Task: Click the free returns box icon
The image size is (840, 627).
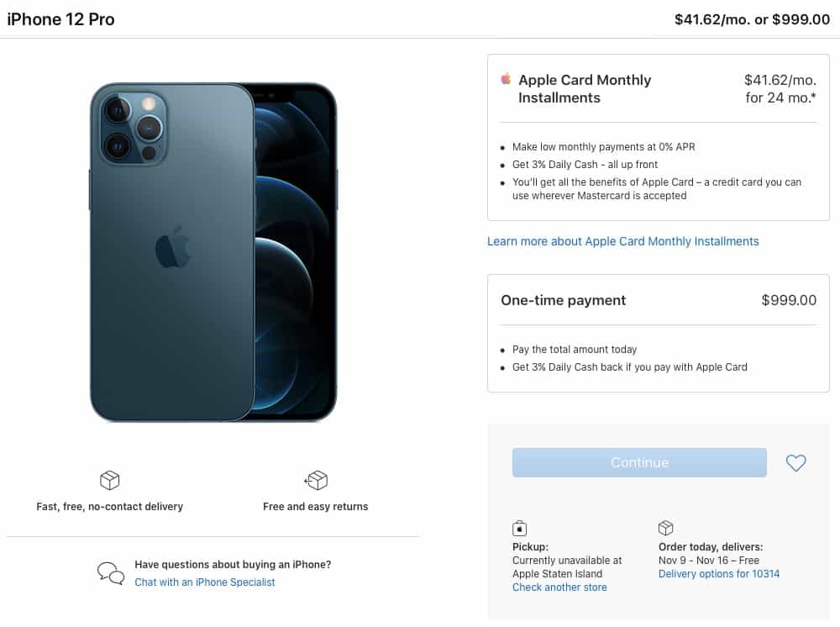Action: (316, 480)
